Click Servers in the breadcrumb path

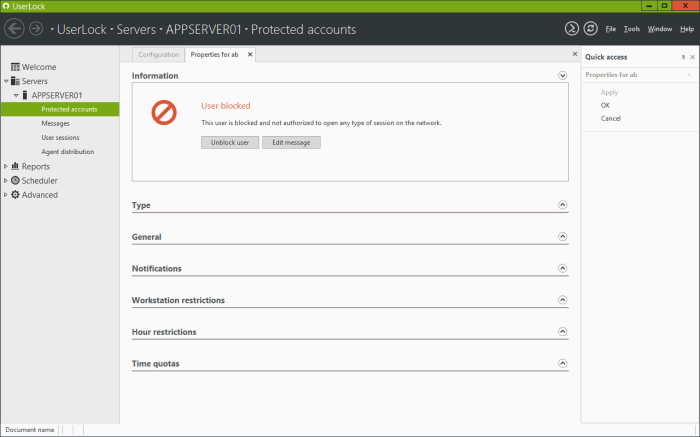[136, 29]
